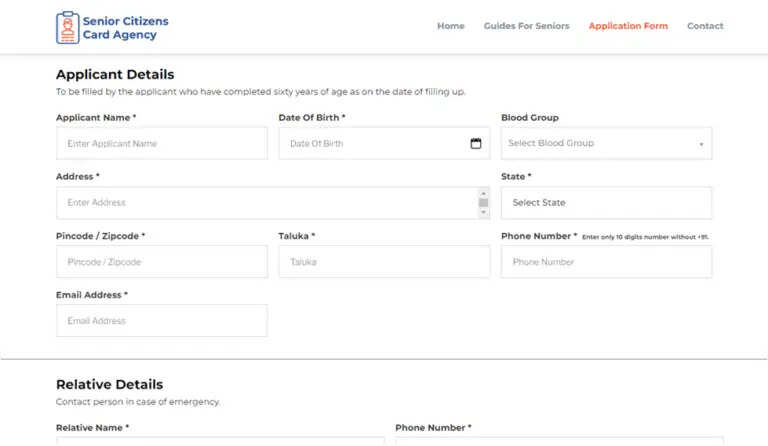Click the Pincode / Zipcode label
This screenshot has width=768, height=446.
(x=100, y=236)
